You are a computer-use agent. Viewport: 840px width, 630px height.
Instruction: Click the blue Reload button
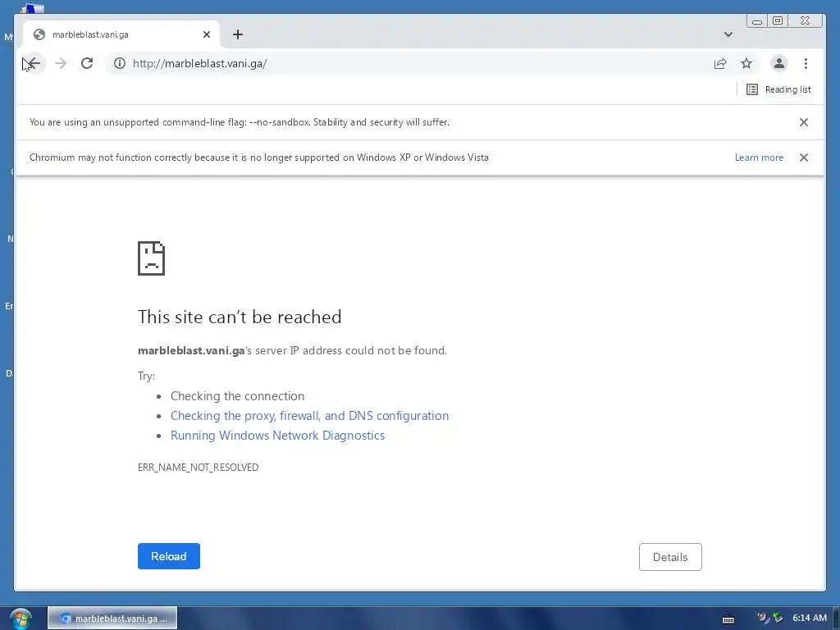(x=169, y=556)
